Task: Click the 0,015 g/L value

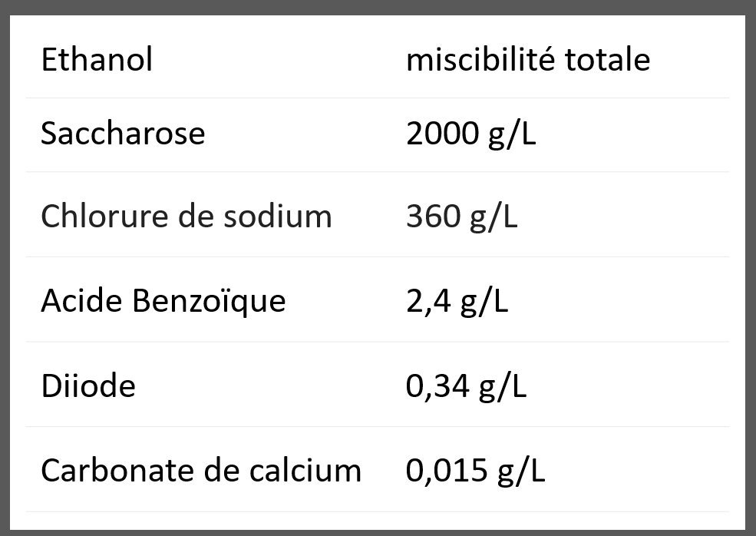Action: click(x=475, y=471)
